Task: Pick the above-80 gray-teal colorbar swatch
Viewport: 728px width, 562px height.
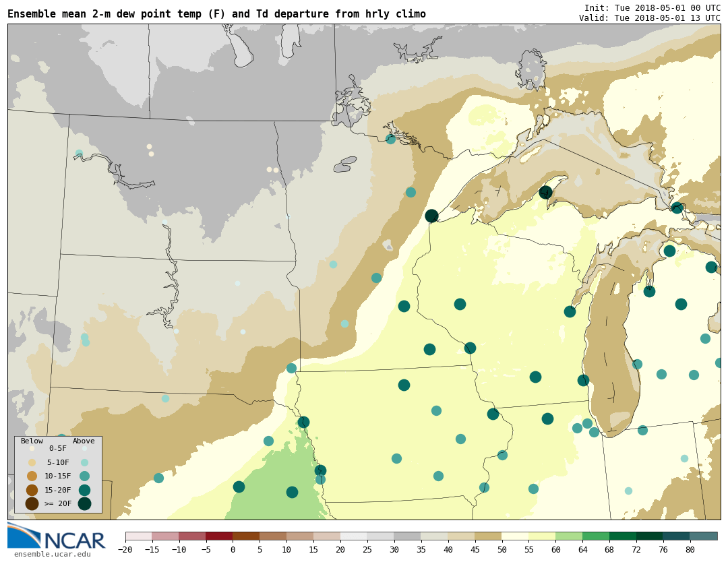Action: coord(704,536)
